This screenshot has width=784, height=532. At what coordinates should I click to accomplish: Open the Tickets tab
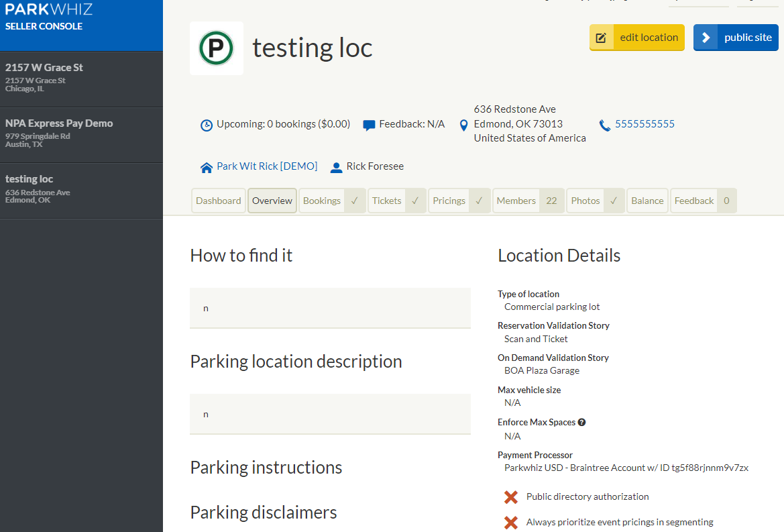[397, 201]
